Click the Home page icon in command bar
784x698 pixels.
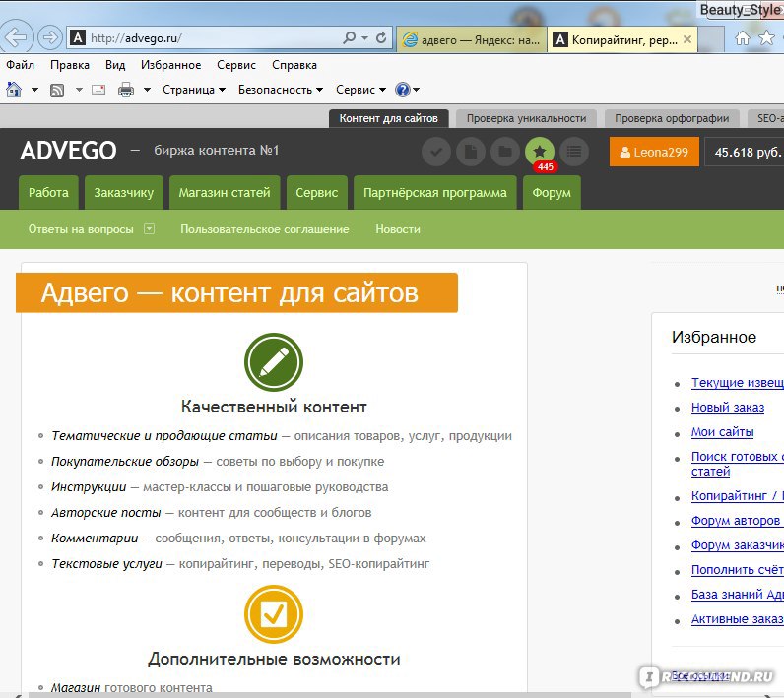tap(14, 90)
